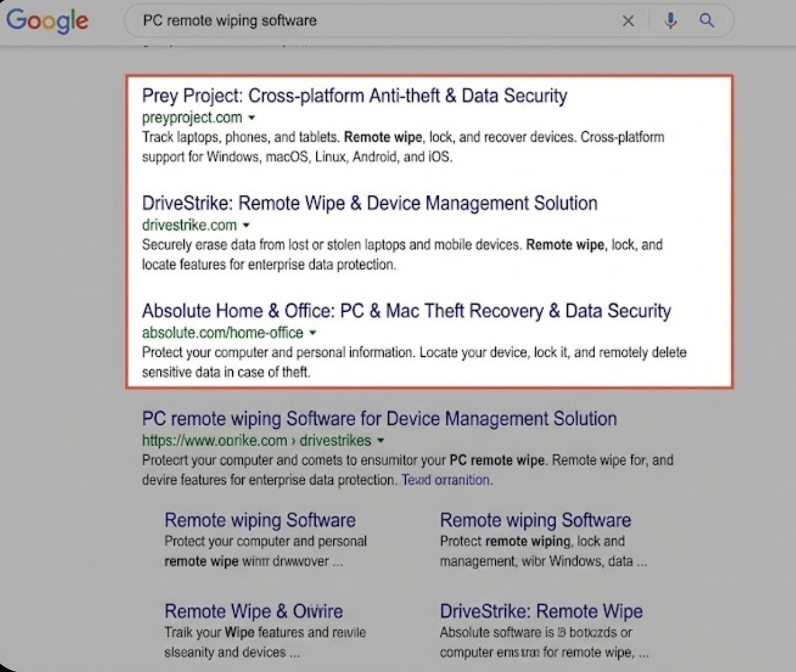Viewport: 796px width, 672px height.
Task: Click the right Remote wiping Software sitelink
Action: pos(535,520)
